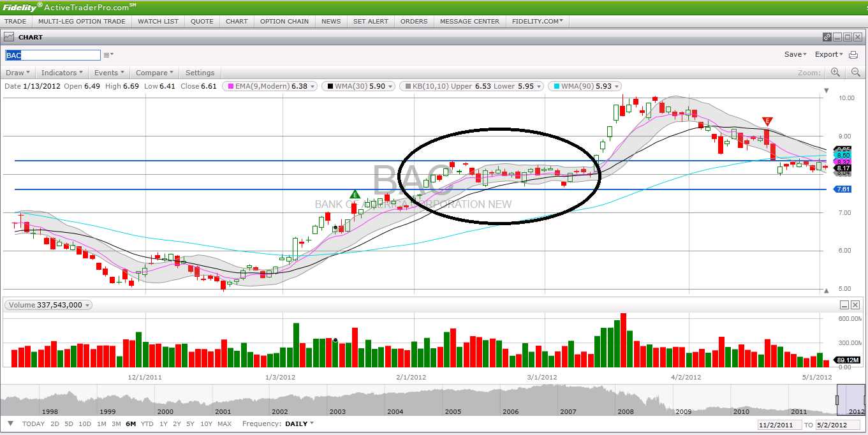Image resolution: width=868 pixels, height=435 pixels.
Task: Change the DAILY frequency dropdown
Action: click(299, 424)
